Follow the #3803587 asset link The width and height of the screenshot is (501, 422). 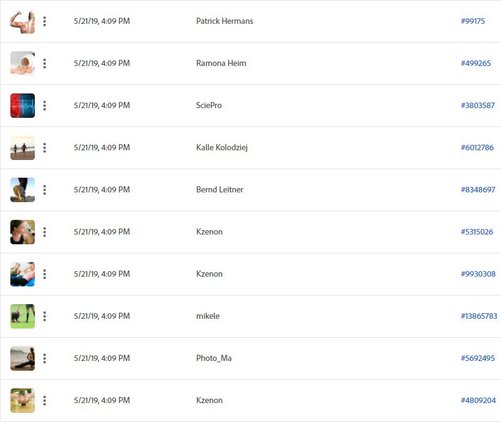(478, 105)
